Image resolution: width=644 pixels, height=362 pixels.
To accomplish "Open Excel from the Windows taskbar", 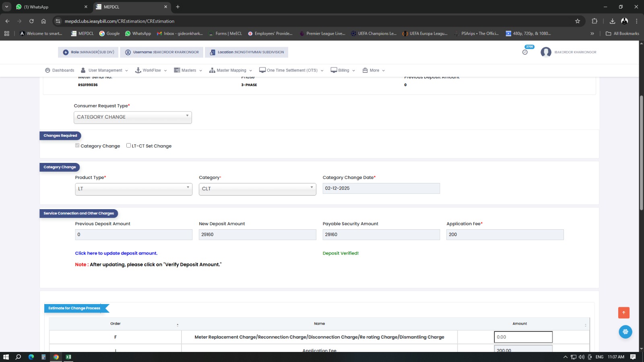I will (68, 357).
